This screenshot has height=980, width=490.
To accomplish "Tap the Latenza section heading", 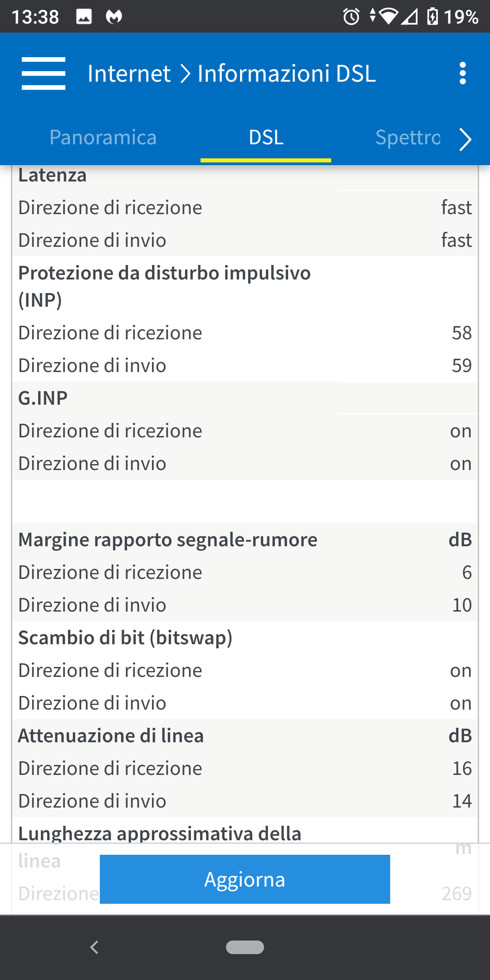I will pos(53,176).
